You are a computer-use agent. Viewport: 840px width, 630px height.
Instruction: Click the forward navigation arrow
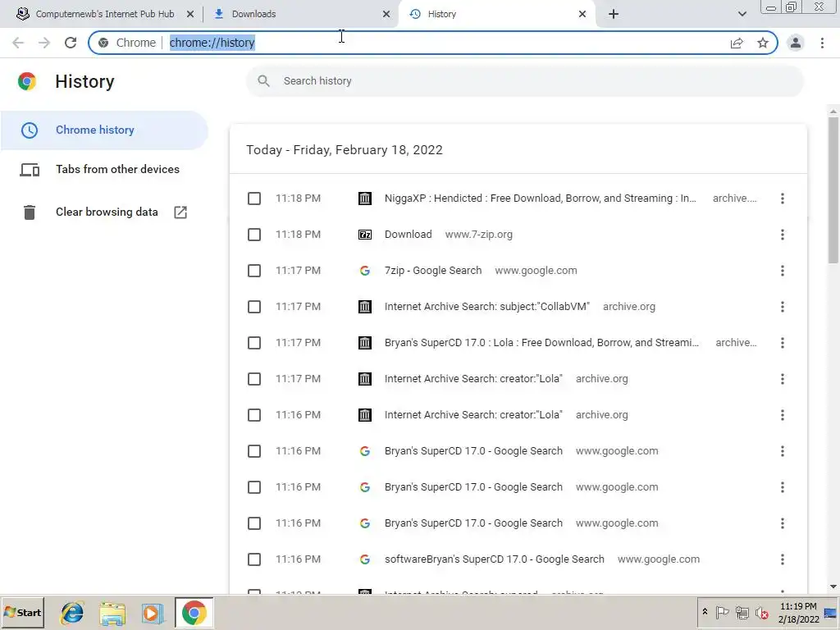44,43
